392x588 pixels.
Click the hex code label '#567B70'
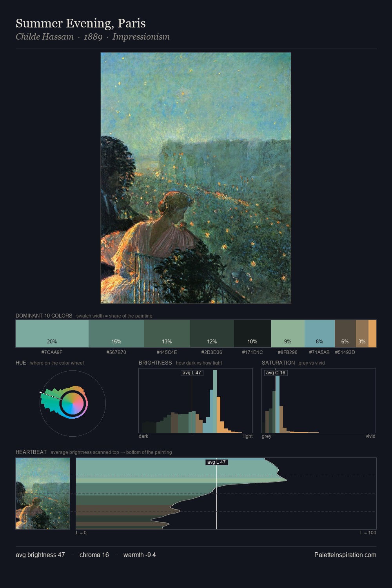click(x=116, y=352)
